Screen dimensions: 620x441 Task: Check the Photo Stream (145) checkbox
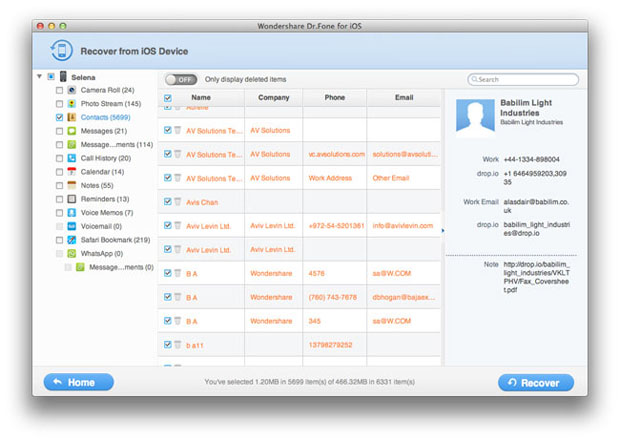pyautogui.click(x=59, y=104)
